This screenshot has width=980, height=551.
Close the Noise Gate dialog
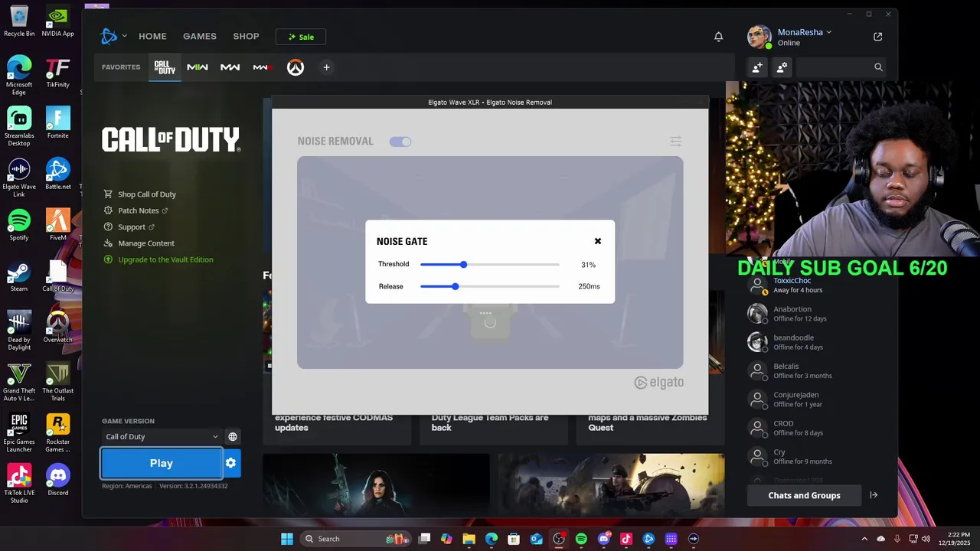[598, 241]
